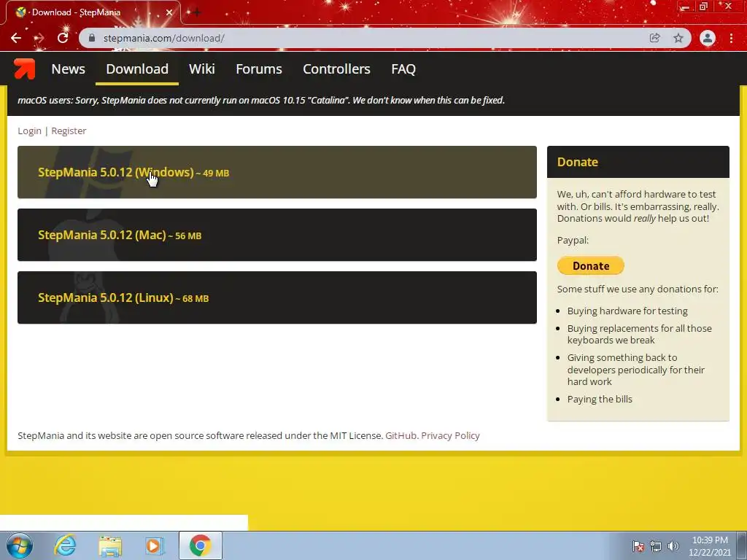The height and width of the screenshot is (560, 747).
Task: Go back using the browser back arrow
Action: (x=16, y=38)
